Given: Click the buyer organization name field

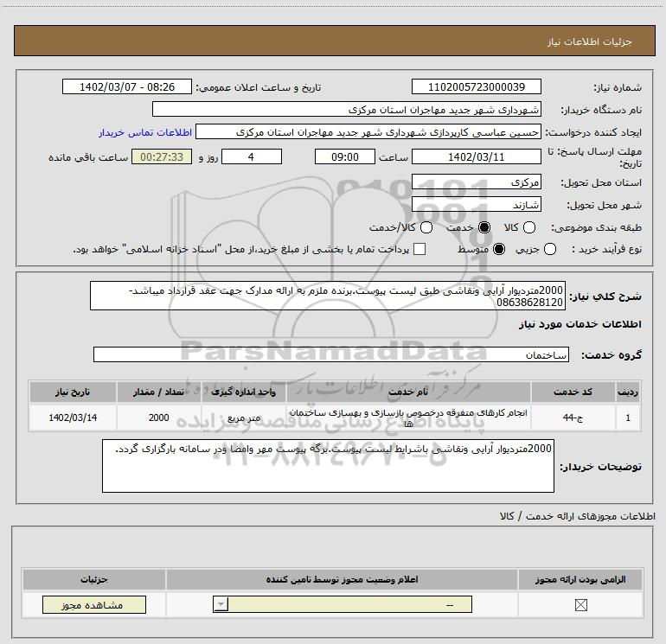Looking at the screenshot, I should pyautogui.click(x=347, y=109).
